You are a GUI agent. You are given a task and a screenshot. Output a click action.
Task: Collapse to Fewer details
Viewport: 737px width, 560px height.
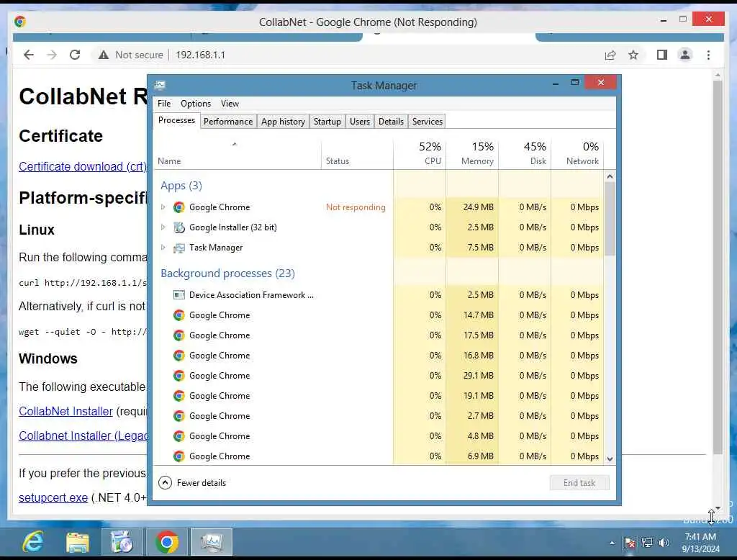pos(192,483)
